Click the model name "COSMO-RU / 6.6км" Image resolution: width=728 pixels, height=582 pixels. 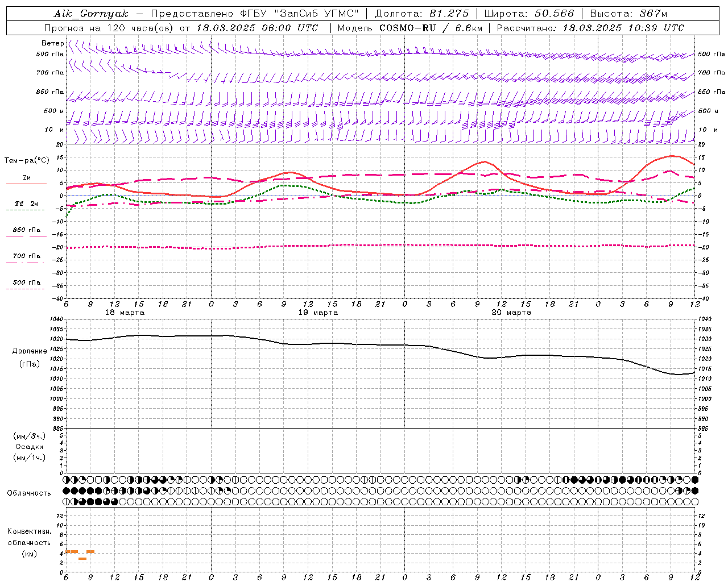coord(431,28)
